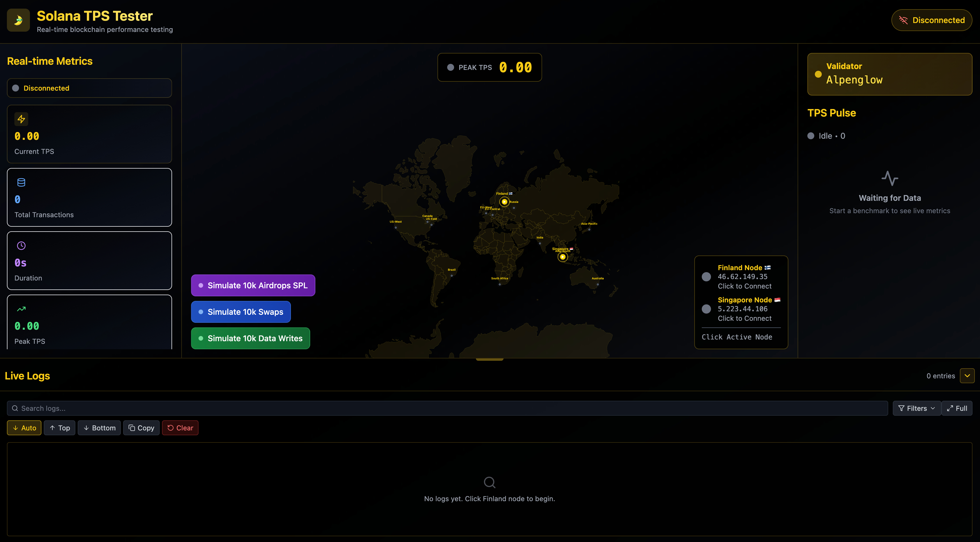This screenshot has width=980, height=542.
Task: Click the Singapore node marker on map
Action: 562,257
